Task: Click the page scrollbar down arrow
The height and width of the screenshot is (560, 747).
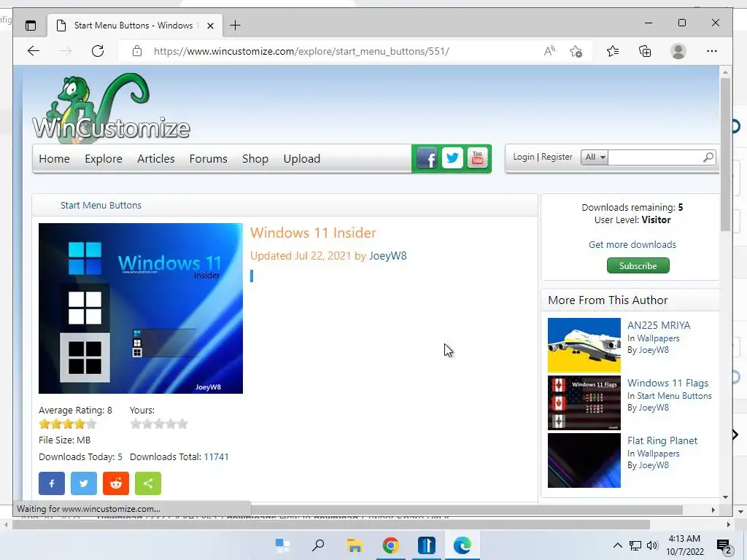Action: pyautogui.click(x=725, y=497)
